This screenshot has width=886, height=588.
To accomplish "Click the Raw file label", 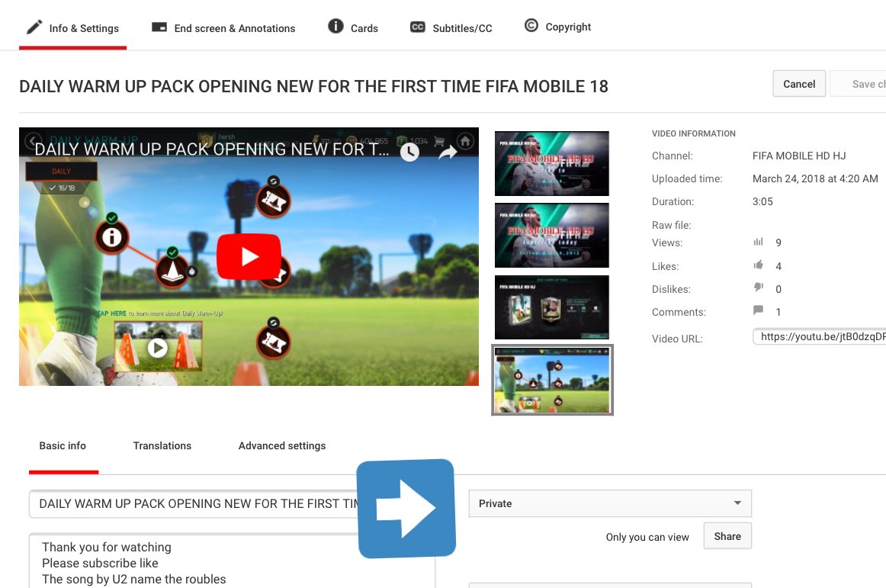I will tap(671, 225).
